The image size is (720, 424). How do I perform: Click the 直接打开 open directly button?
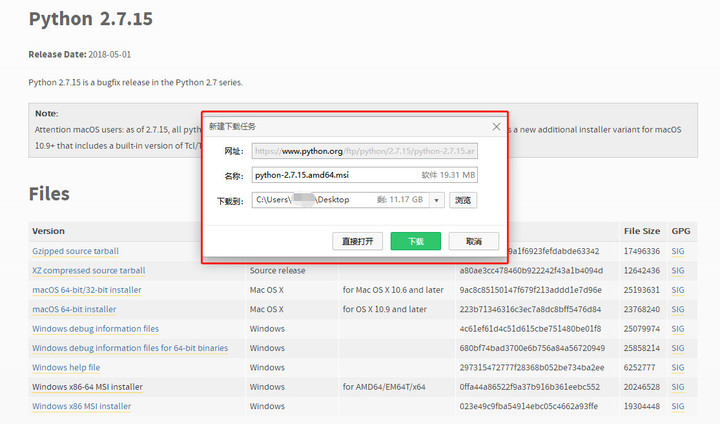[x=357, y=241]
